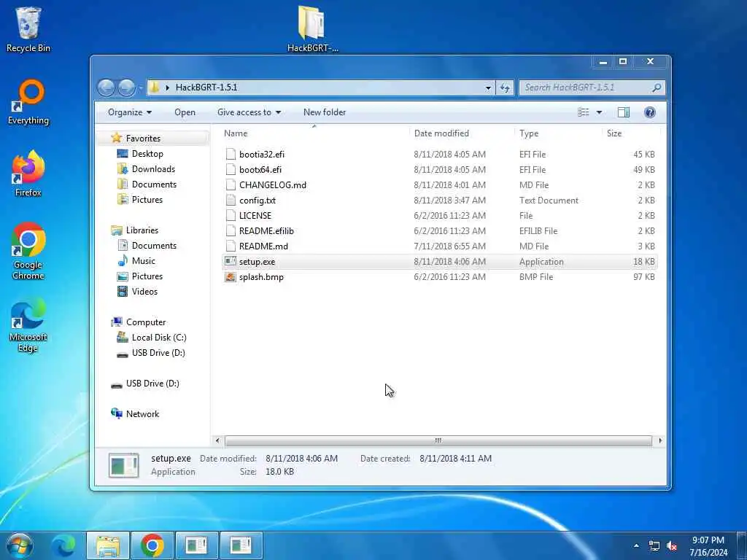Open Pictures under Favorites
Viewport: 747px width, 560px height.
(147, 200)
